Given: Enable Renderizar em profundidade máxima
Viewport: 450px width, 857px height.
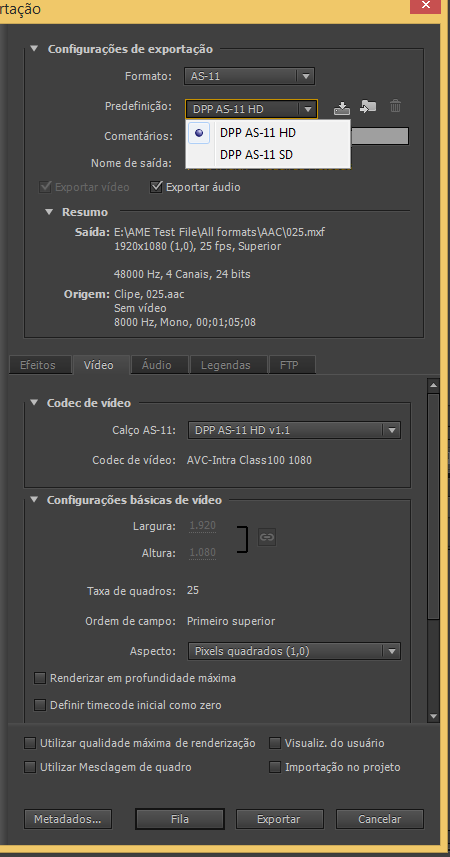Looking at the screenshot, I should point(40,678).
